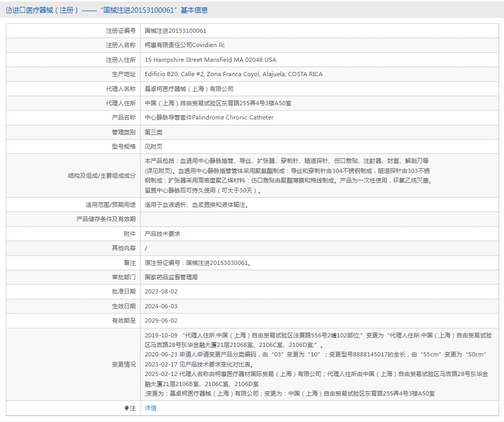Click the 其他内容 field label
504x422 pixels.
(124, 248)
